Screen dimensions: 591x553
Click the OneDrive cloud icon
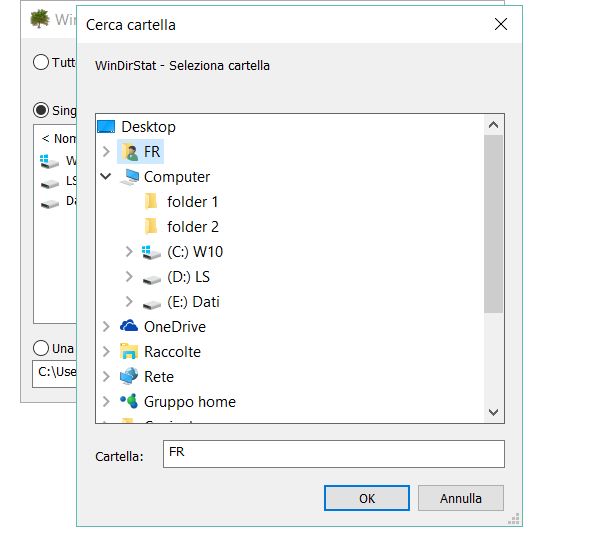(129, 326)
